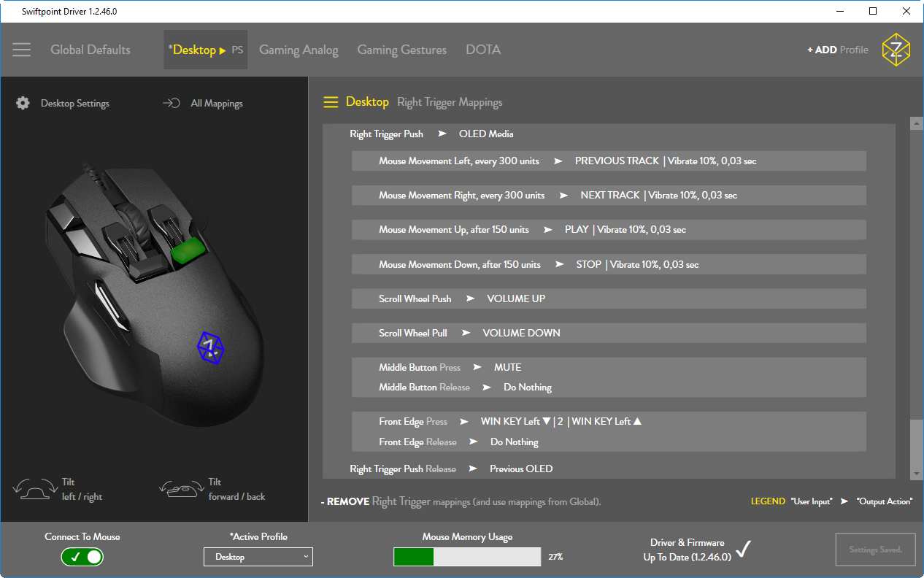Click the scrollbar down arrow
This screenshot has width=924, height=578.
coord(917,474)
